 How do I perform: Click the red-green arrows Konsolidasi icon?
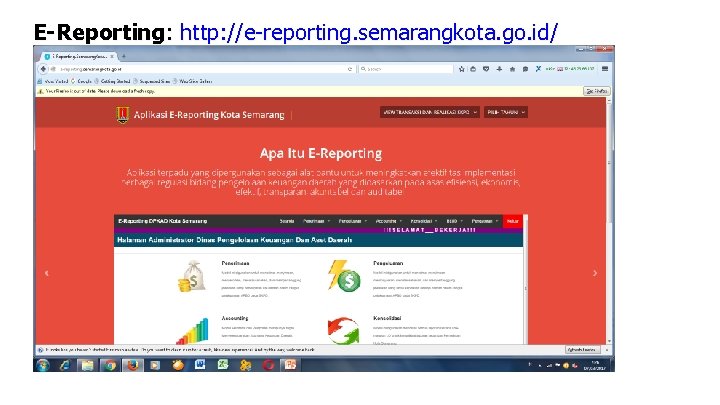(343, 331)
